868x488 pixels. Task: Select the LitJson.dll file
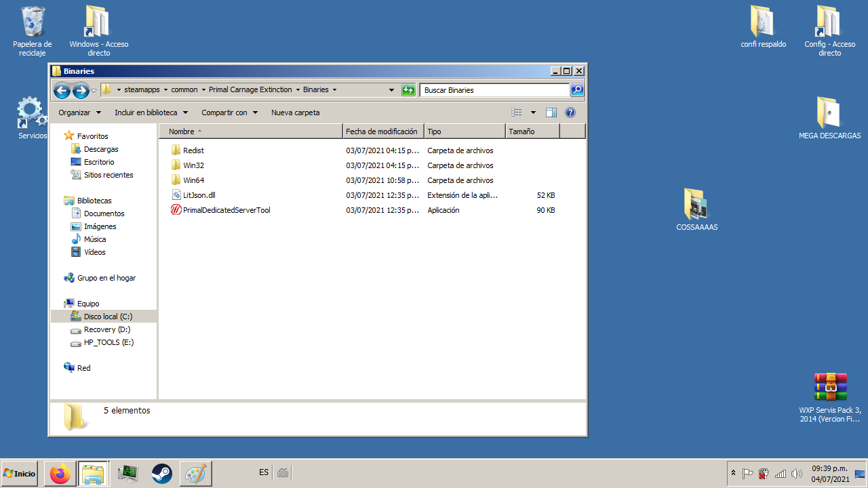pos(193,195)
